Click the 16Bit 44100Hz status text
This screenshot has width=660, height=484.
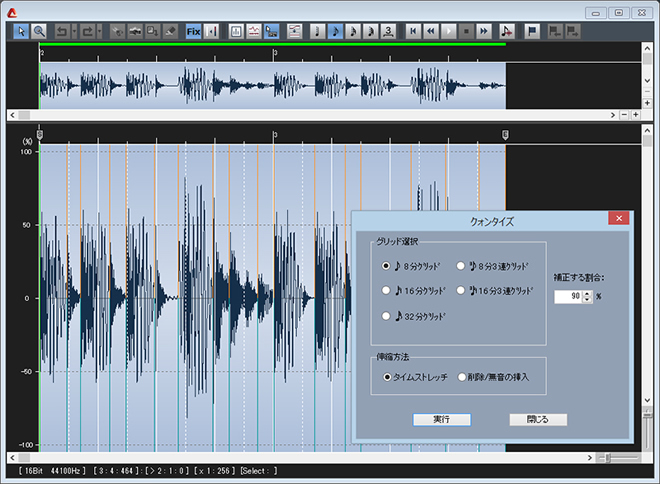(x=52, y=471)
